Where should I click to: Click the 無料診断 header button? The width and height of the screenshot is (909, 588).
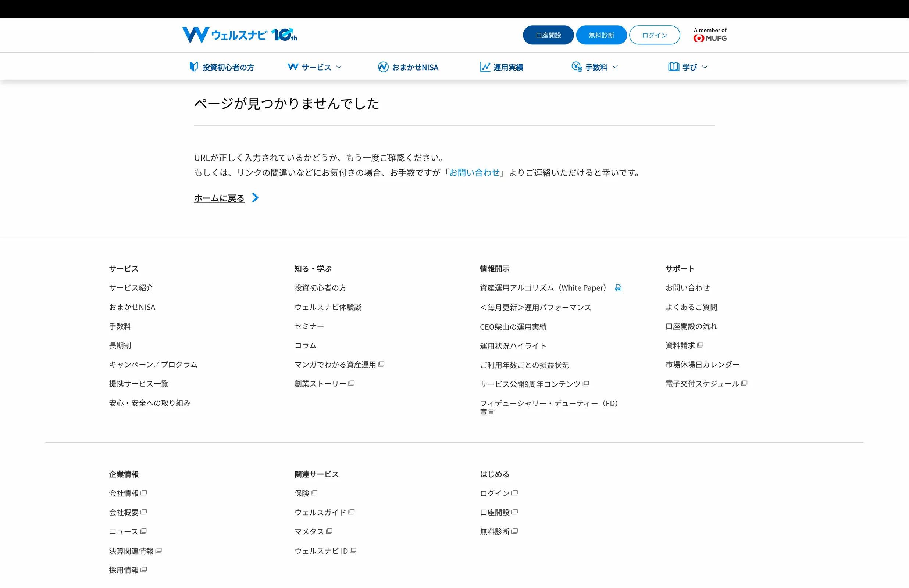(x=601, y=35)
